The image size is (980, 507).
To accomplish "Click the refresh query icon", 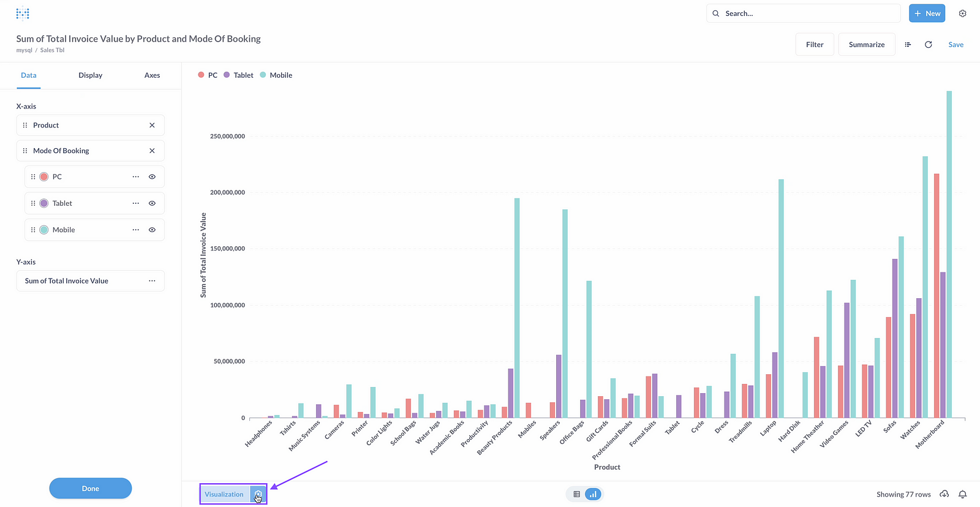I will click(928, 45).
